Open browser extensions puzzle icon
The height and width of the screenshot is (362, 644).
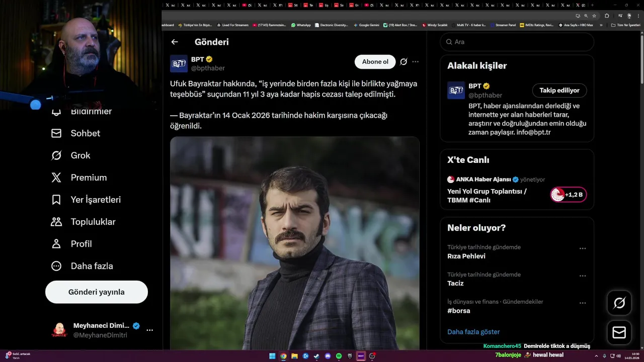point(607,16)
